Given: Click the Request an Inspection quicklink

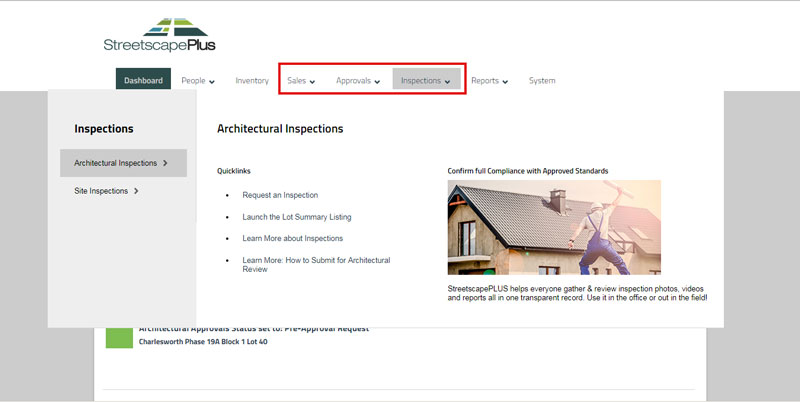Looking at the screenshot, I should [x=280, y=195].
